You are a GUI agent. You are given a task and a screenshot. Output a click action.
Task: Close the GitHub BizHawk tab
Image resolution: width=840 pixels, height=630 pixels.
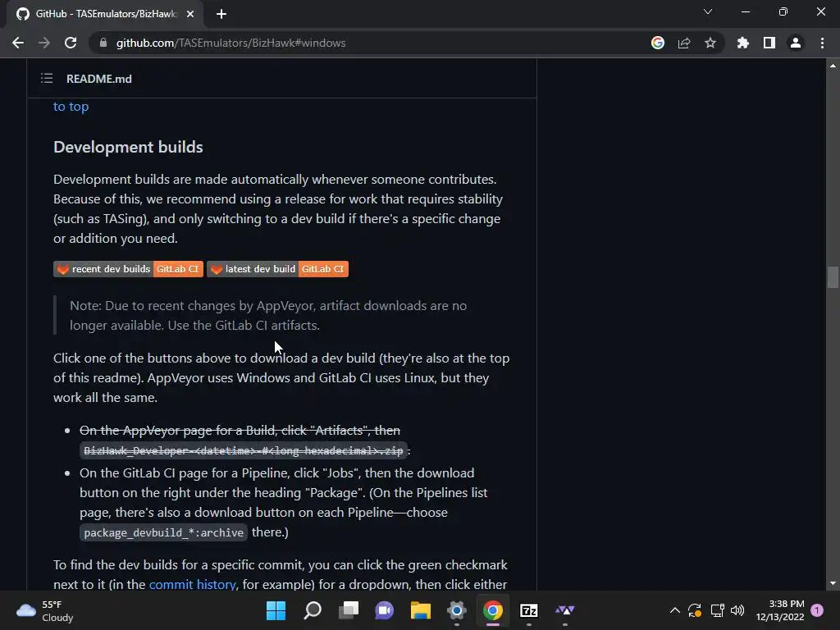pos(190,14)
